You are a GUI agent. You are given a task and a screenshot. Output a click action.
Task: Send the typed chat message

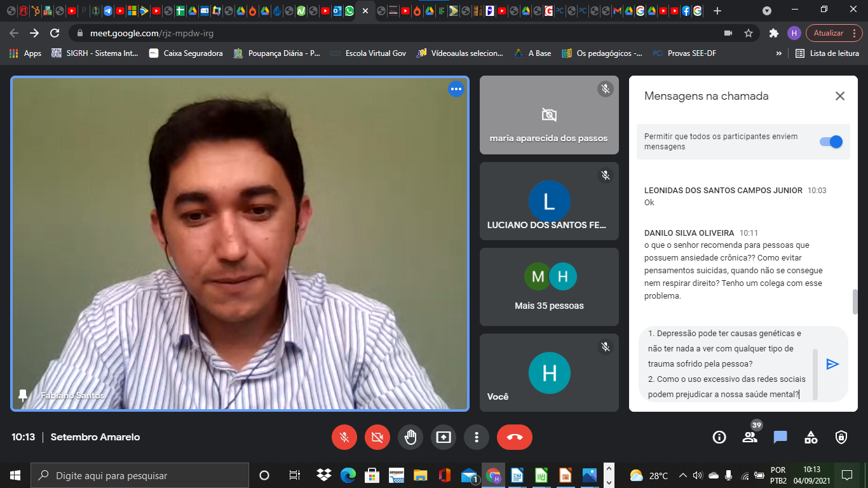pos(832,364)
